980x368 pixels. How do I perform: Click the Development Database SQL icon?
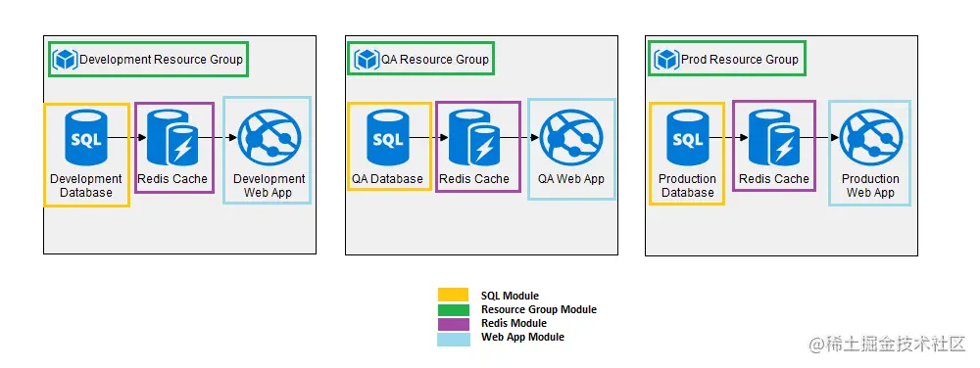pyautogui.click(x=86, y=137)
